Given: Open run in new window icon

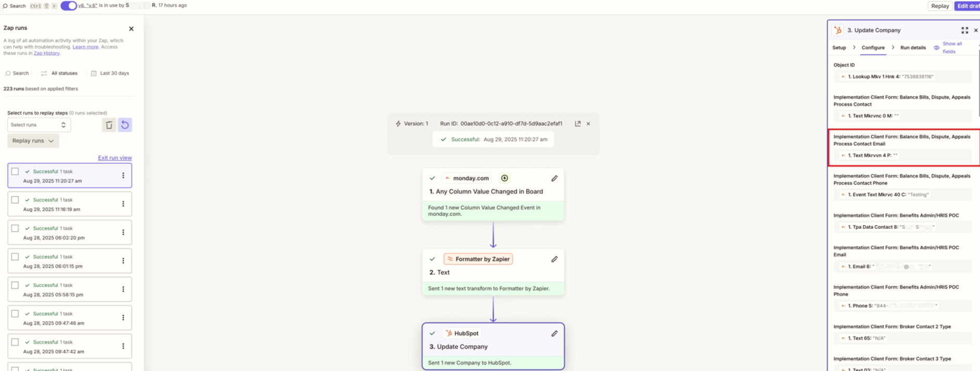Looking at the screenshot, I should point(577,124).
